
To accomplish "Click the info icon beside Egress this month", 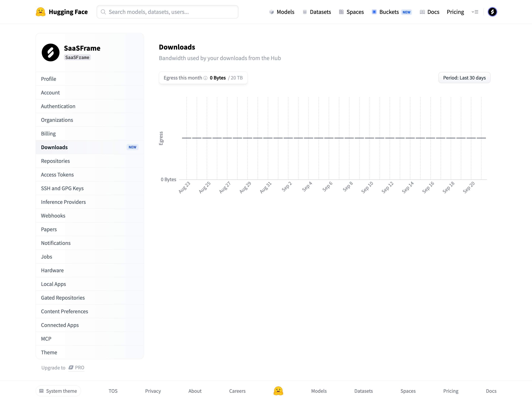I will coord(205,78).
